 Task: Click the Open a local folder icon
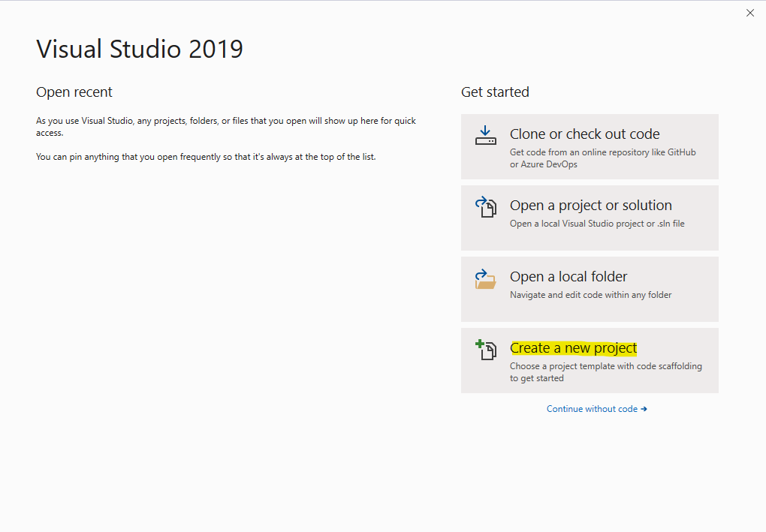click(485, 278)
